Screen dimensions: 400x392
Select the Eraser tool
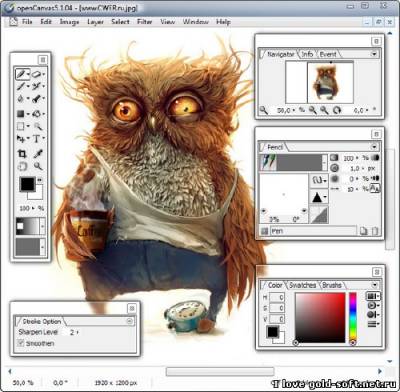click(x=36, y=74)
